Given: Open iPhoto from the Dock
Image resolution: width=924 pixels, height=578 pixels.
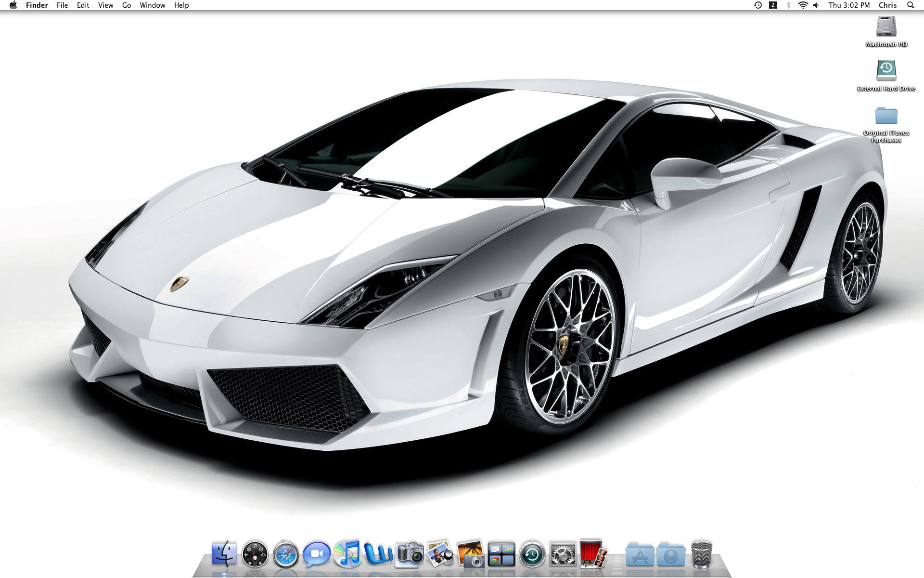Looking at the screenshot, I should (x=470, y=554).
